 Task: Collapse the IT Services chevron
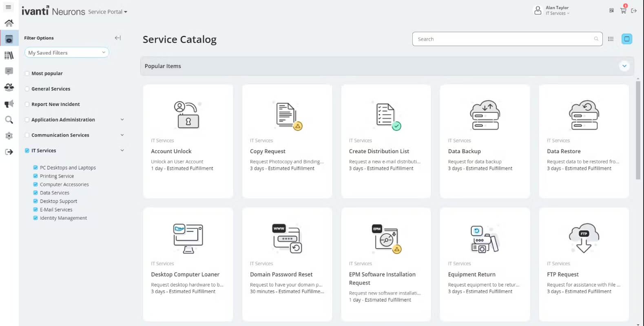click(122, 150)
